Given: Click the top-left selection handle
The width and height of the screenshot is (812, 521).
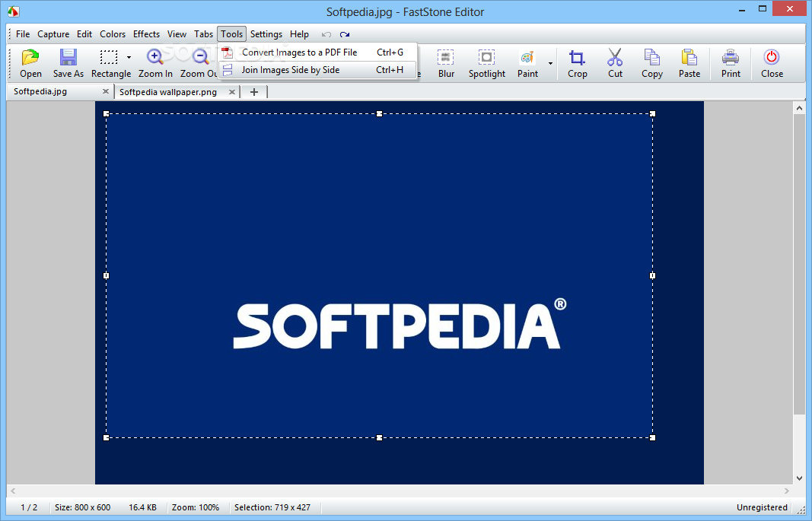Looking at the screenshot, I should 106,114.
